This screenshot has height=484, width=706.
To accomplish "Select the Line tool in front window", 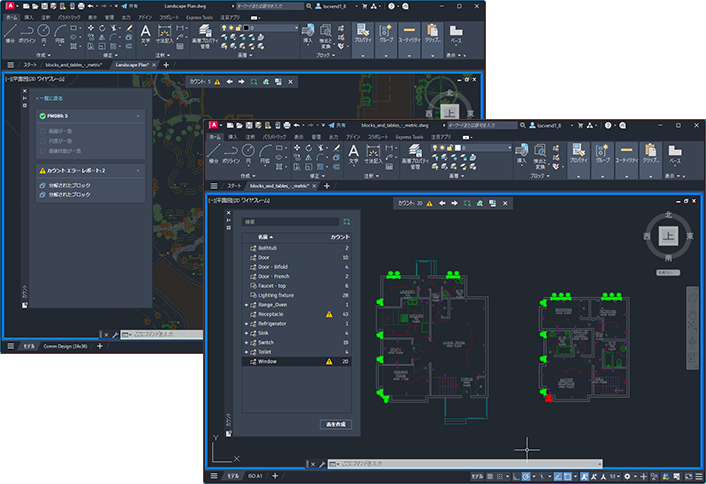I will tap(213, 153).
